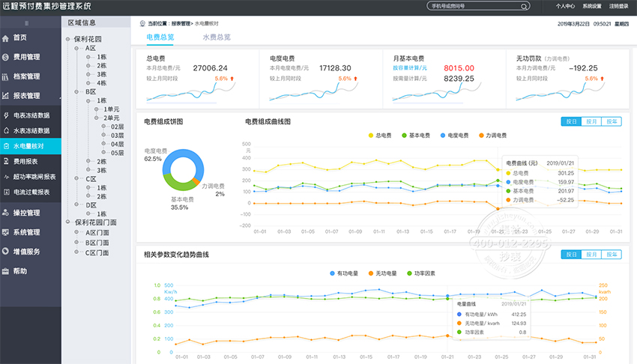The height and width of the screenshot is (364, 637).
Task: Select 按月 in the 电费组成曲线图 chart
Action: pyautogui.click(x=591, y=121)
